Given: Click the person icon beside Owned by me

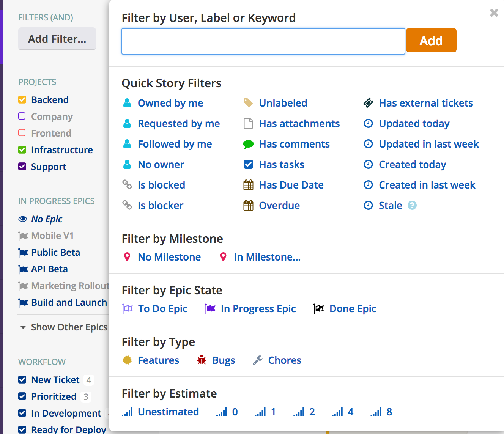Looking at the screenshot, I should point(127,103).
